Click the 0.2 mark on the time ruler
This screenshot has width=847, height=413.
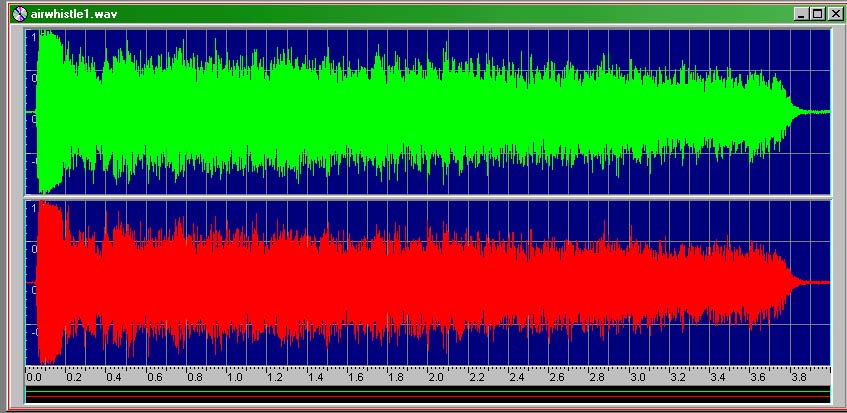[73, 377]
